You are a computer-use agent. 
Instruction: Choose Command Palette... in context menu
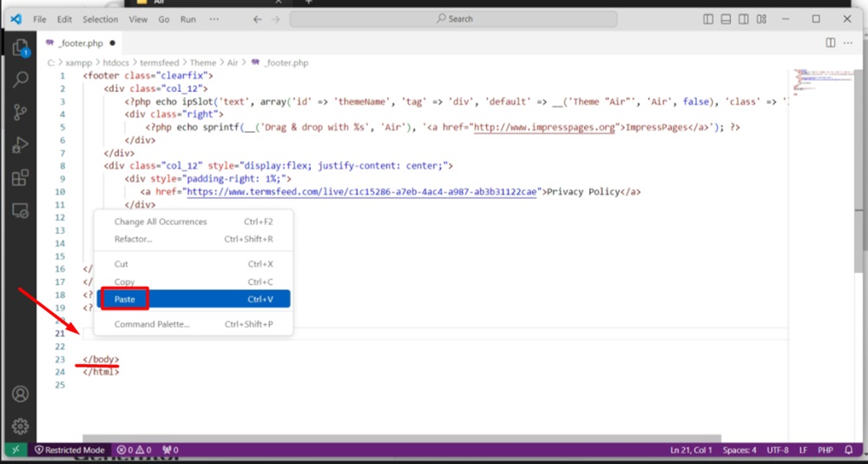tap(194, 324)
